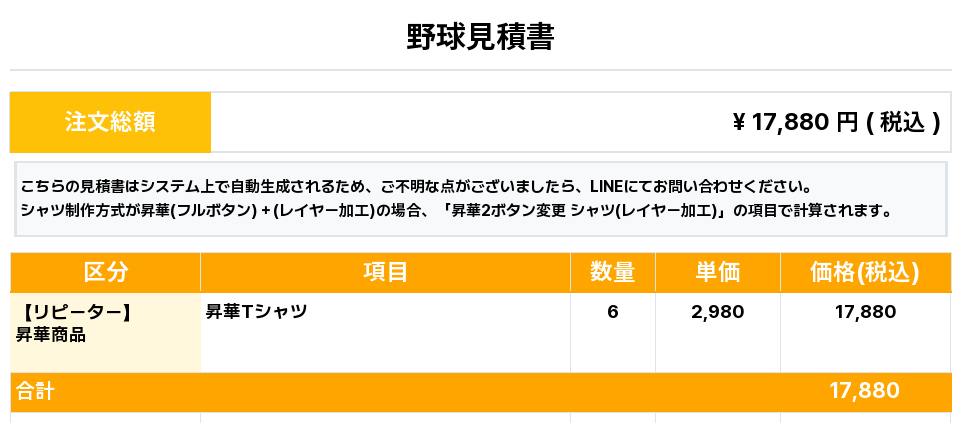Click the 項目 column header
The image size is (961, 423).
coord(385,272)
